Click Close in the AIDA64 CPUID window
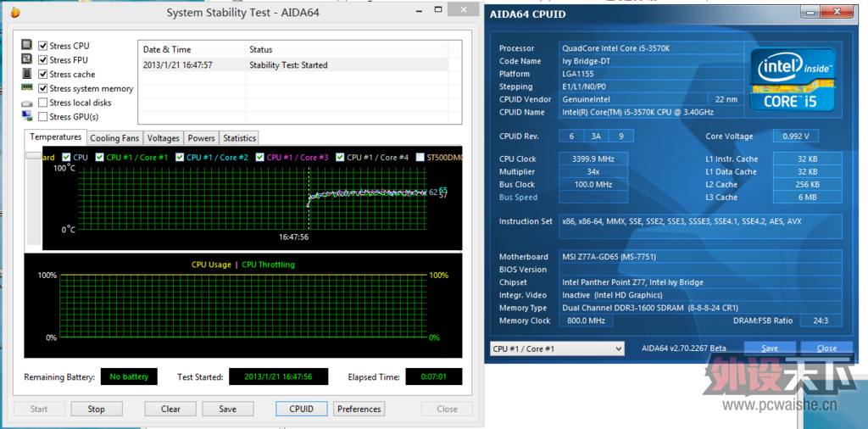Viewport: 868px width, 429px height. 826,348
